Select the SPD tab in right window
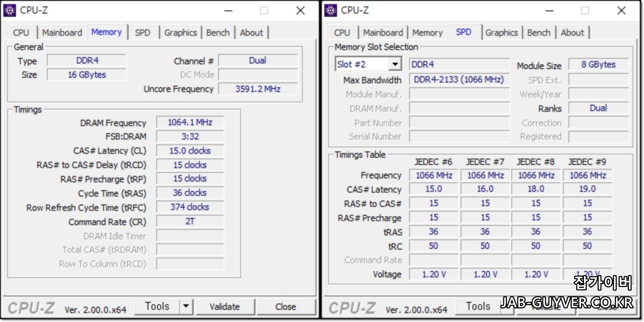The height and width of the screenshot is (322, 644). [464, 32]
